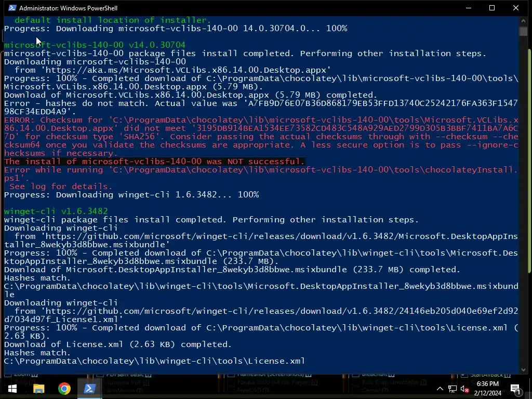Click 'Progress: Downloading microsoft-vclibs-140-00 14.0.30704.0' line
The height and width of the screenshot is (399, 532).
pos(176,28)
